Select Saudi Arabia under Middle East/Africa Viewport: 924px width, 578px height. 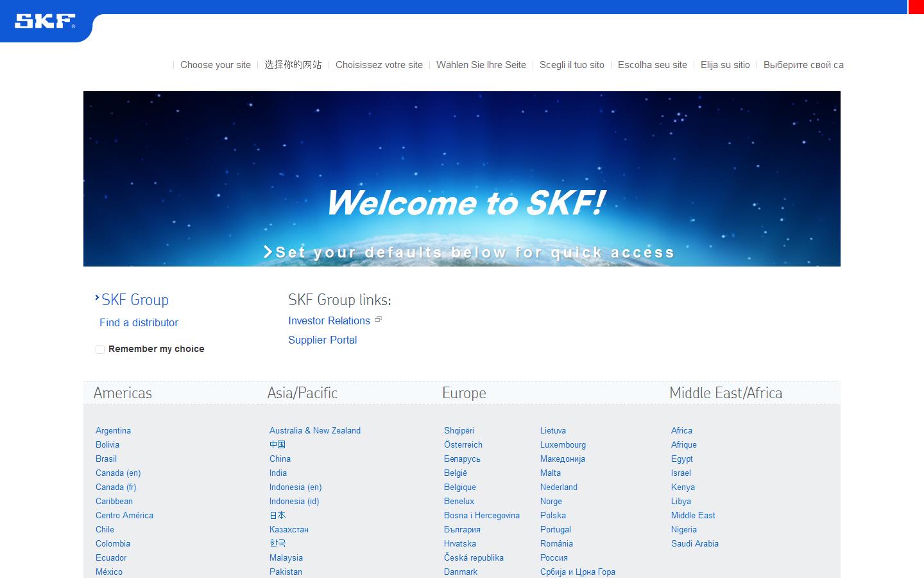coord(694,543)
